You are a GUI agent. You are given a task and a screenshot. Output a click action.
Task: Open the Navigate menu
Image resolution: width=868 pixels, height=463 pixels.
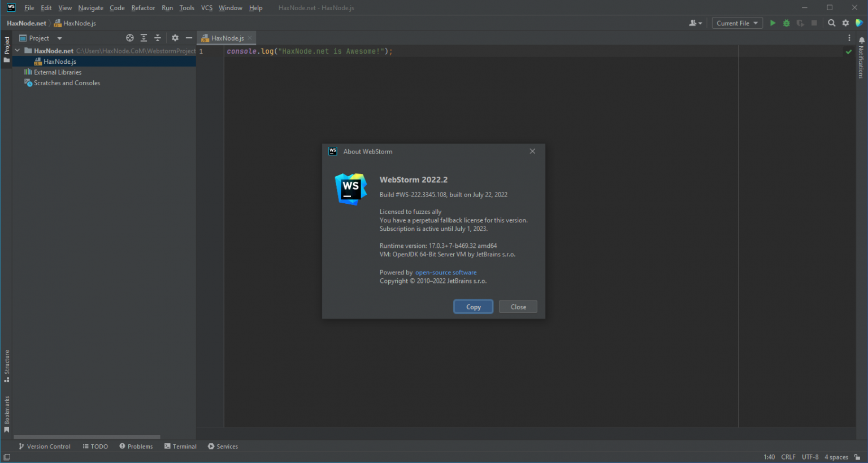(90, 8)
